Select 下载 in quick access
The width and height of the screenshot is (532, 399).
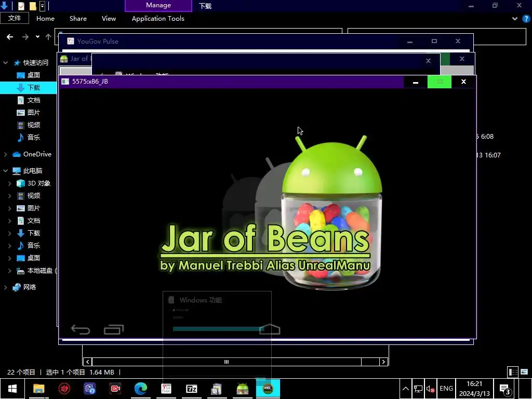(29, 87)
